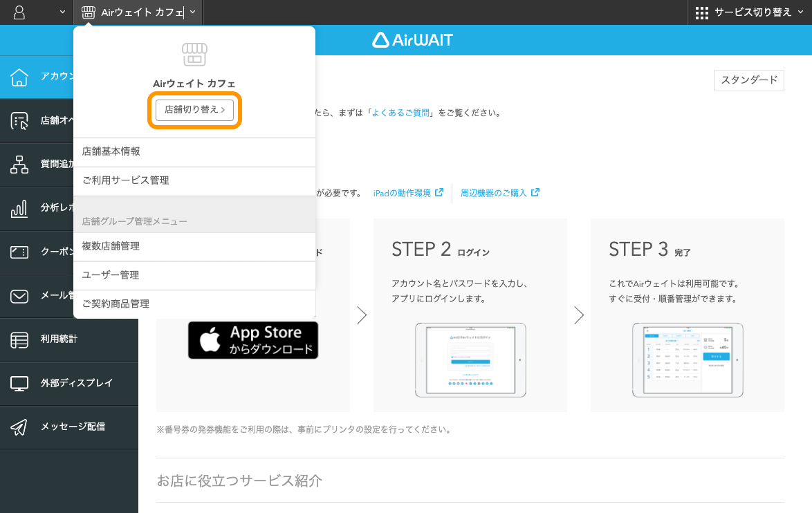Click the 店舗切り替え button
The width and height of the screenshot is (812, 513).
tap(195, 110)
